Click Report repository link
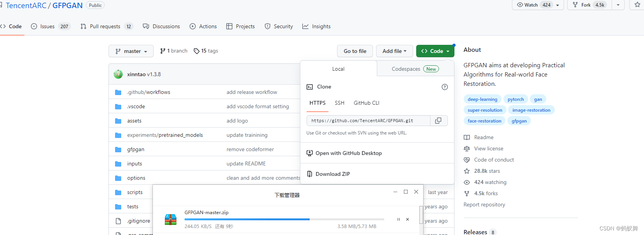Screen dimensions: 644x235 click(x=484, y=204)
